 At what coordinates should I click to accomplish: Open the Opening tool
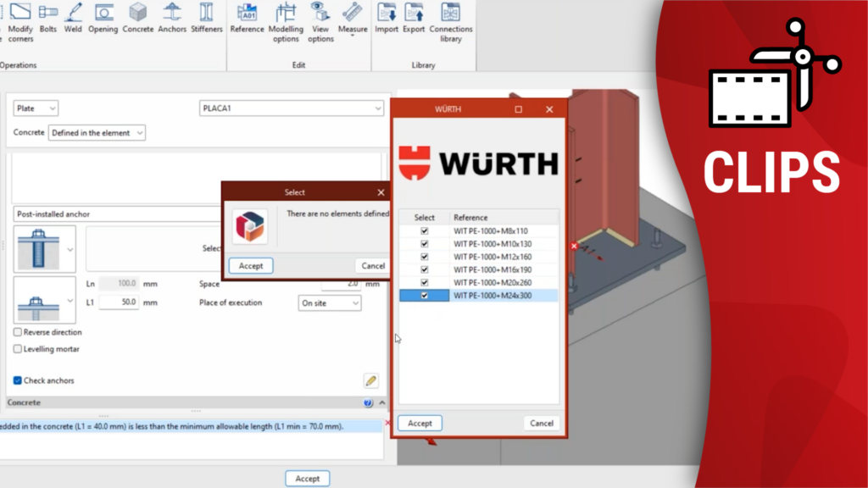pyautogui.click(x=103, y=17)
